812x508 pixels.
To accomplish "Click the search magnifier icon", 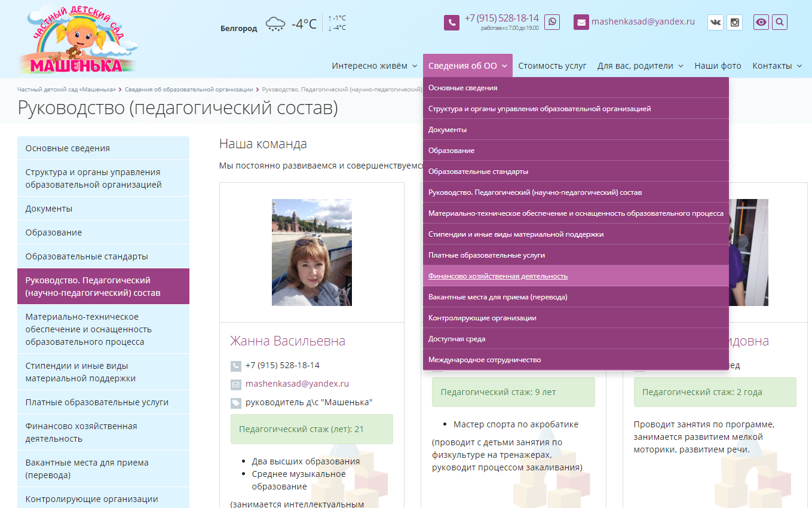I will click(x=779, y=23).
